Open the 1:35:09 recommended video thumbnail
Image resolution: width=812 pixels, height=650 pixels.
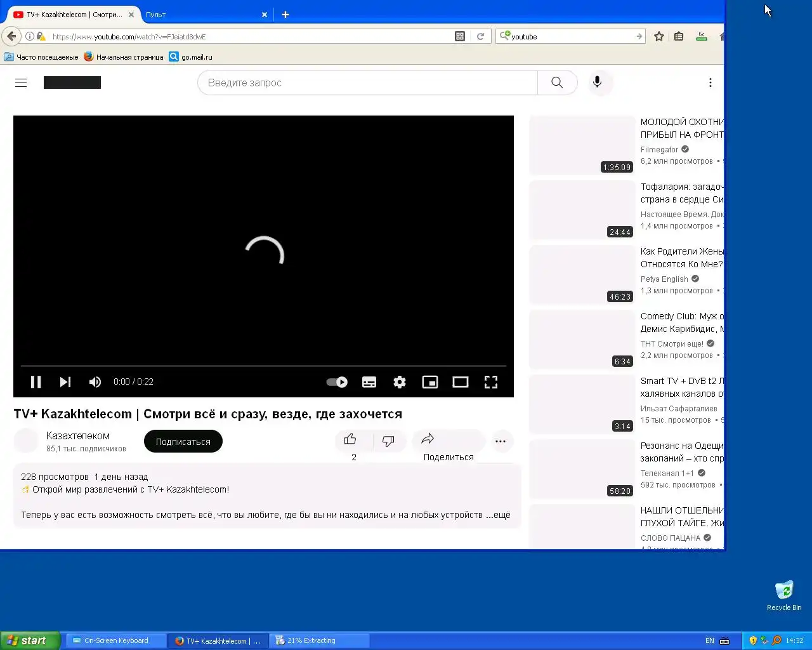pos(582,145)
